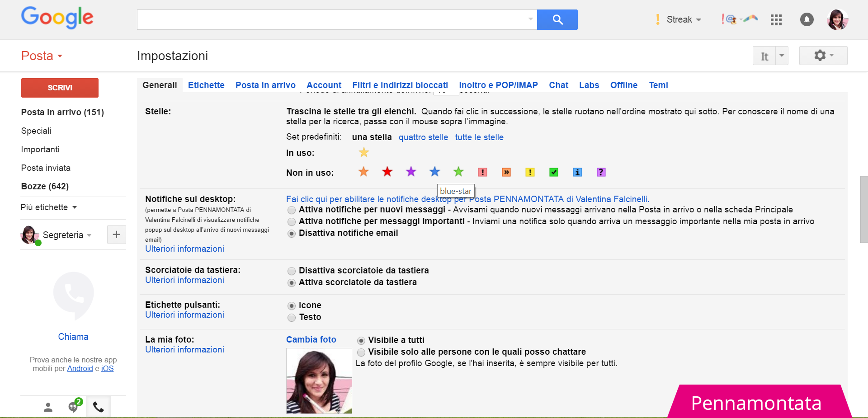Click inside the Google search field
This screenshot has height=418, width=868.
[x=332, y=20]
